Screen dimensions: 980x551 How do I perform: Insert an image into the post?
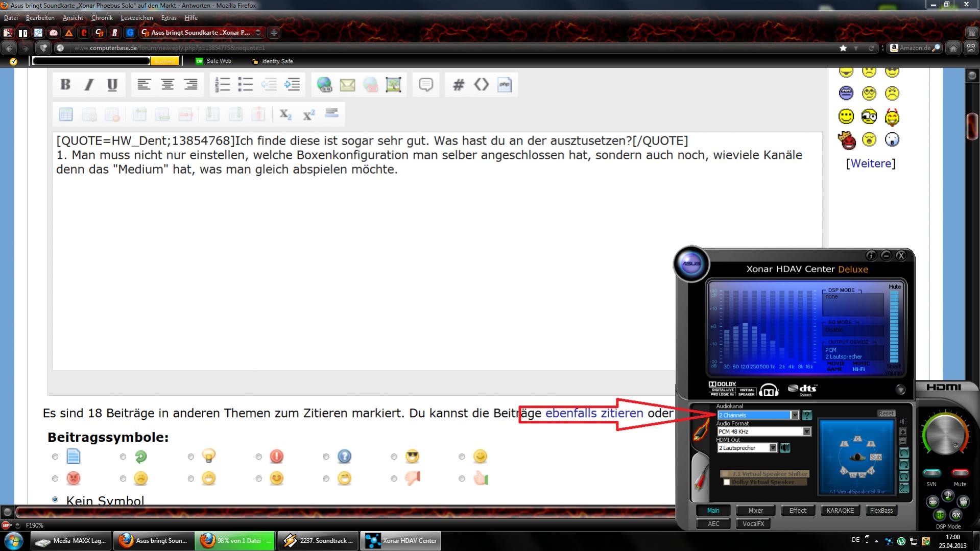point(394,84)
